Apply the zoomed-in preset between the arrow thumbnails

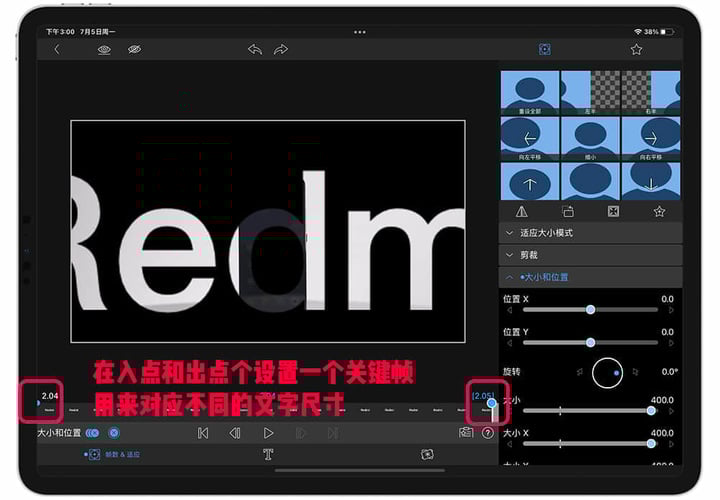590,181
